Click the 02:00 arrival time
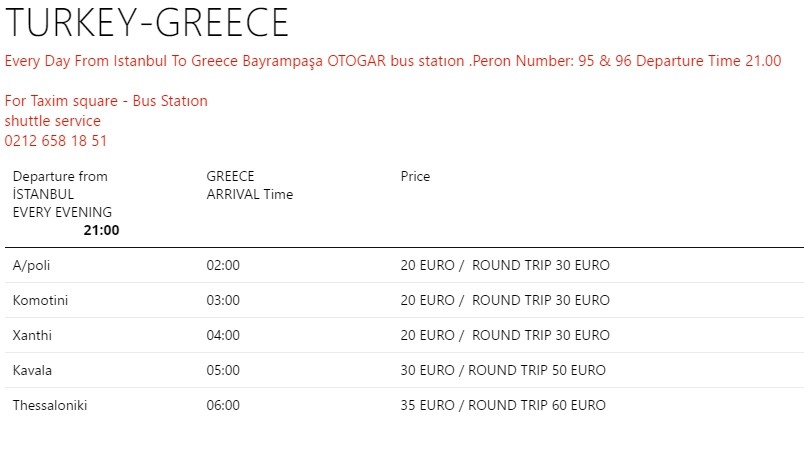 pyautogui.click(x=223, y=265)
